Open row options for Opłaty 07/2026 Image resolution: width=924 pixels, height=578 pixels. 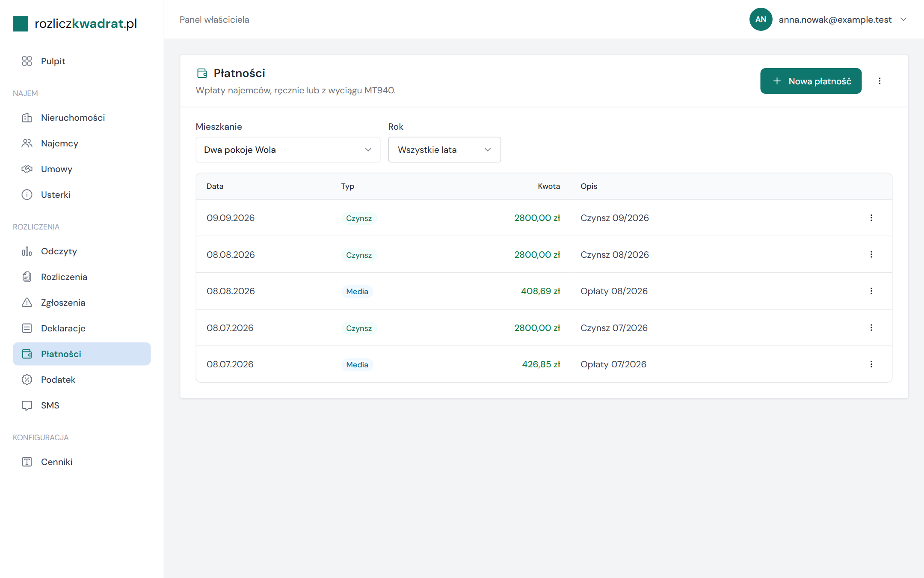[x=871, y=364]
